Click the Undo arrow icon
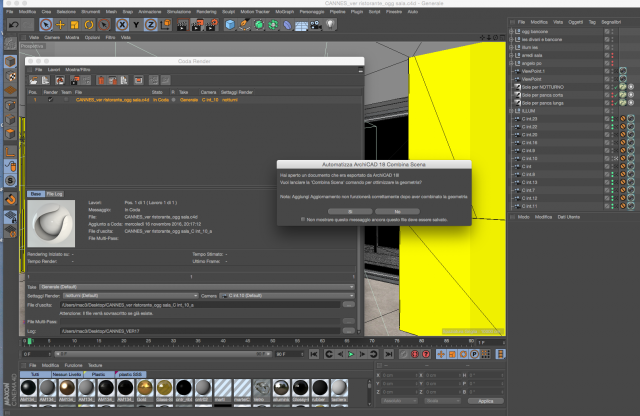 coord(13,25)
